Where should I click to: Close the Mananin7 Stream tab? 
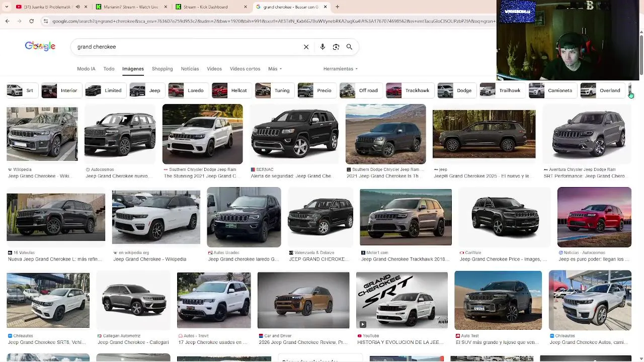pyautogui.click(x=166, y=7)
